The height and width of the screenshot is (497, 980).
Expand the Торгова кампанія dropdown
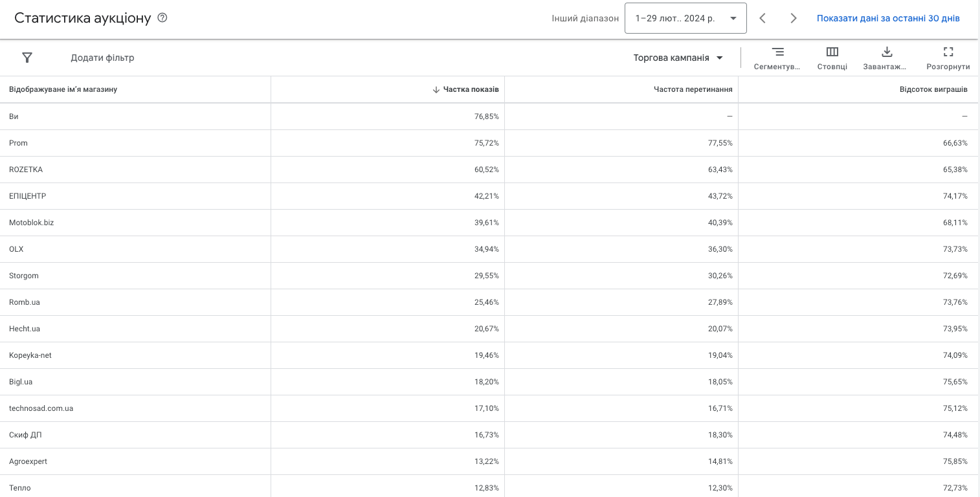[678, 58]
